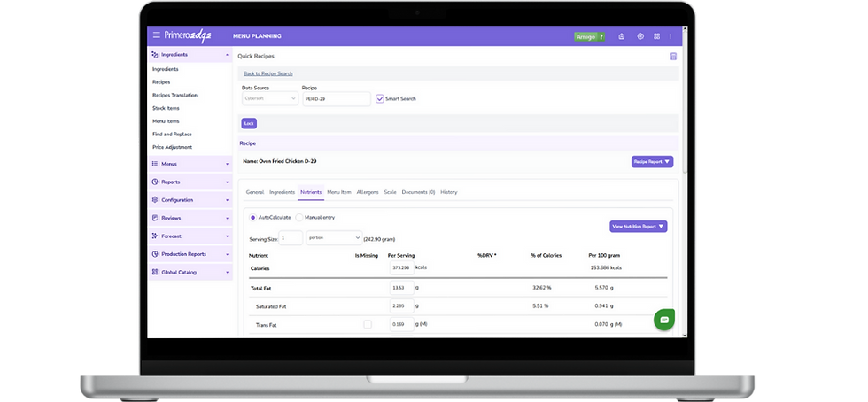Viewport: 868px width, 402px height.
Task: Expand the Reviews sidebar section
Action: (227, 218)
